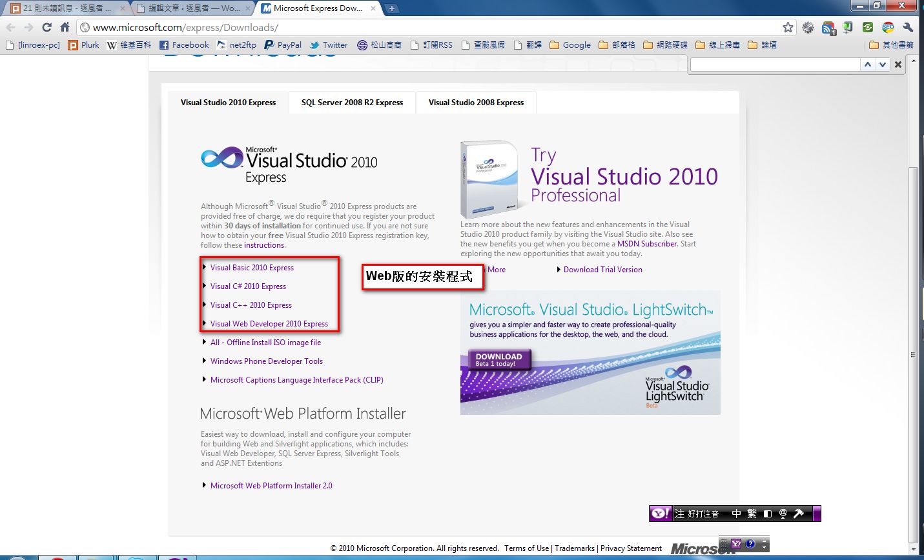
Task: Toggle Chinese/English mode 中 on the IME bar
Action: [737, 514]
